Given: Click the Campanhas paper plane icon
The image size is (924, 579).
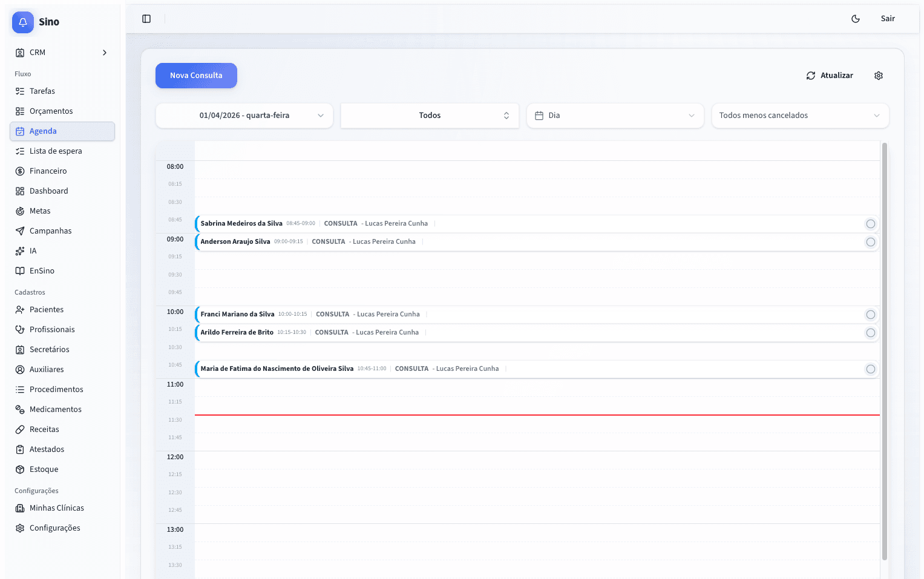Looking at the screenshot, I should point(20,231).
